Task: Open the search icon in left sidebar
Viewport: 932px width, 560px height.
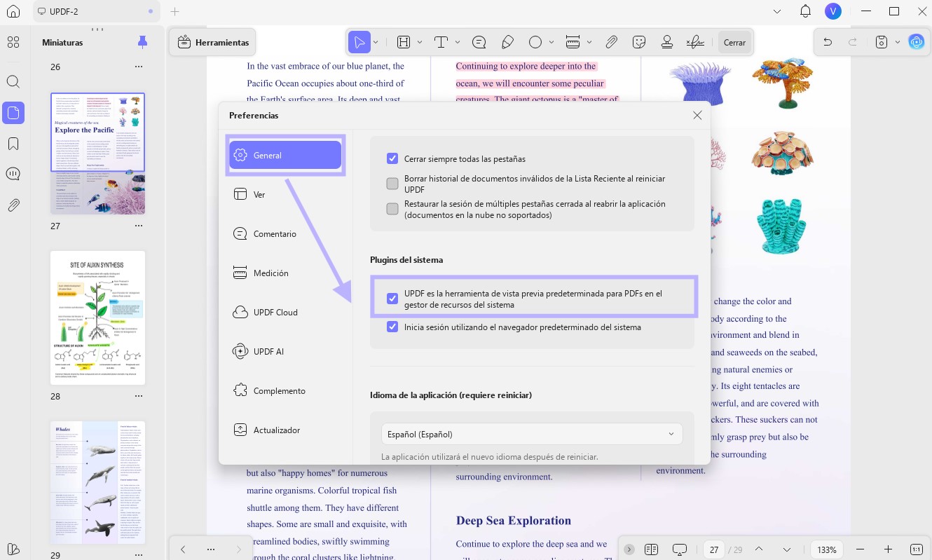Action: tap(13, 82)
